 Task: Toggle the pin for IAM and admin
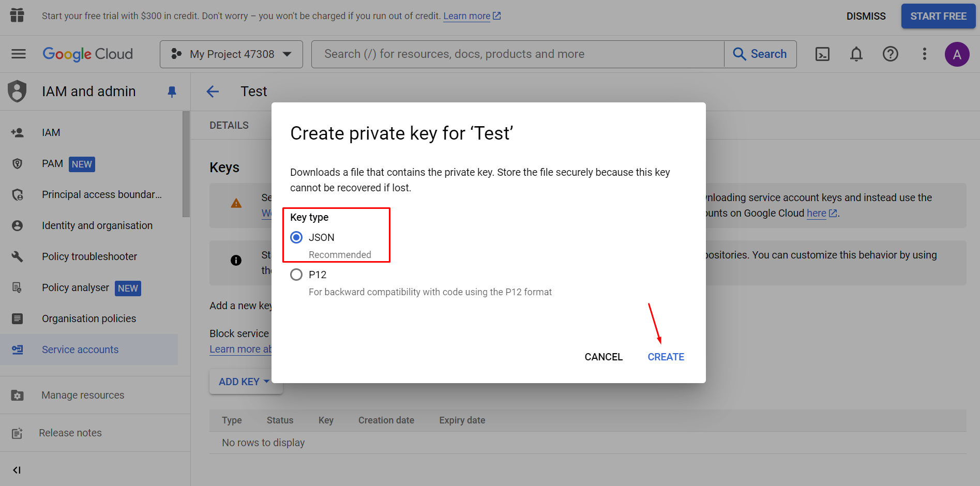coord(172,91)
